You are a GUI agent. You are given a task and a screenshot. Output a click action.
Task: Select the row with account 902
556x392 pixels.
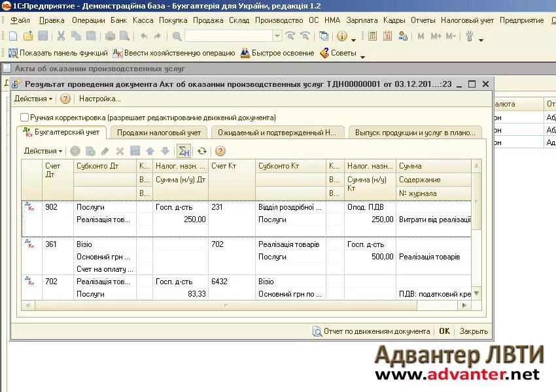(x=246, y=219)
